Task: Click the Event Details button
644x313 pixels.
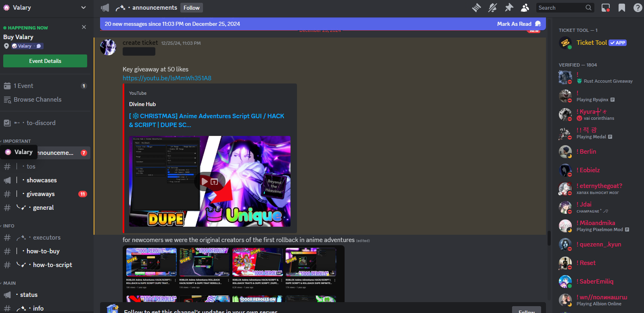Action: (x=45, y=61)
